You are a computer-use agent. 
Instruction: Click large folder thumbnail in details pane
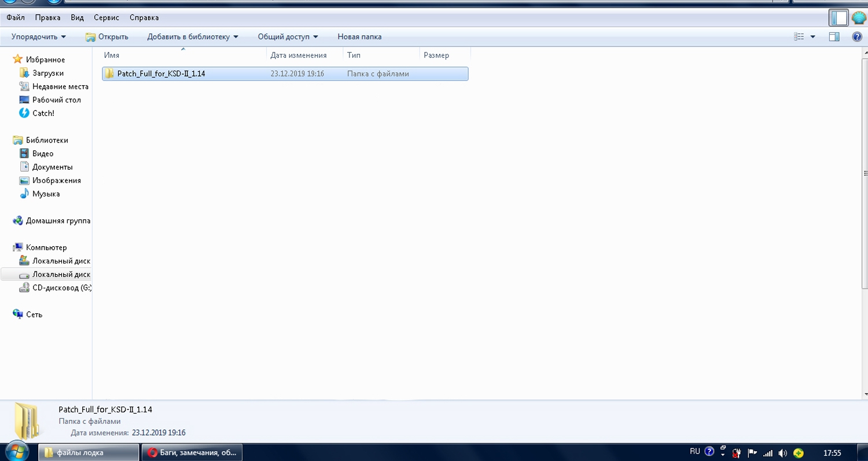pos(27,421)
